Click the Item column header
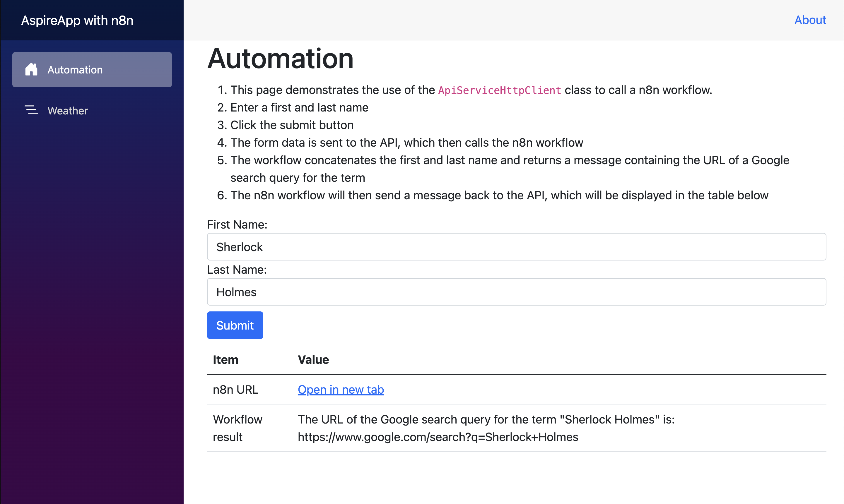Viewport: 844px width, 504px height. [225, 360]
